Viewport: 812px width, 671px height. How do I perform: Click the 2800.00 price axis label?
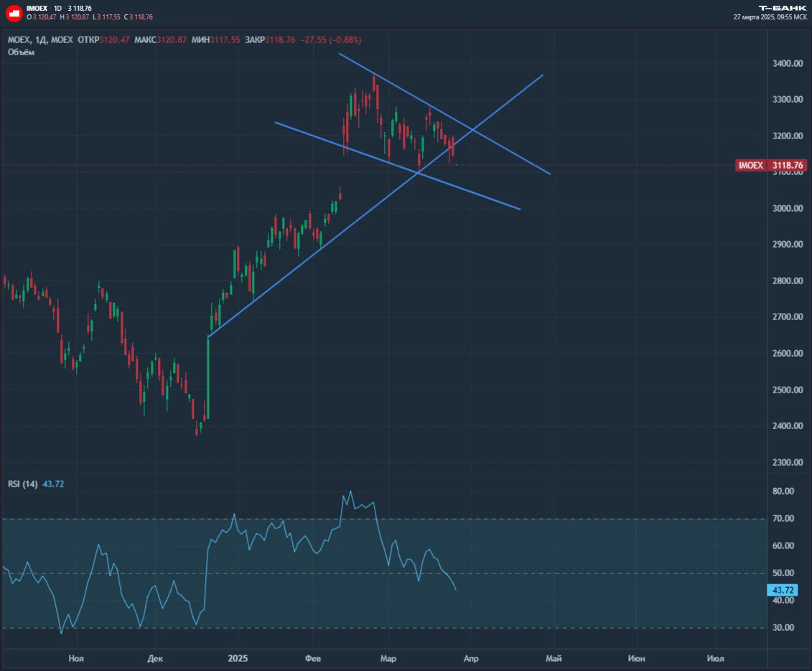point(788,281)
